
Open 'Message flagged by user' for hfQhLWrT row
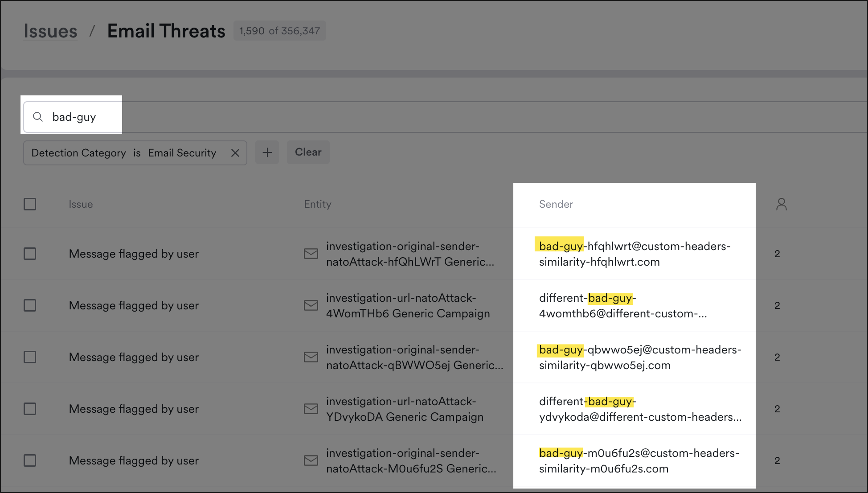(x=134, y=254)
